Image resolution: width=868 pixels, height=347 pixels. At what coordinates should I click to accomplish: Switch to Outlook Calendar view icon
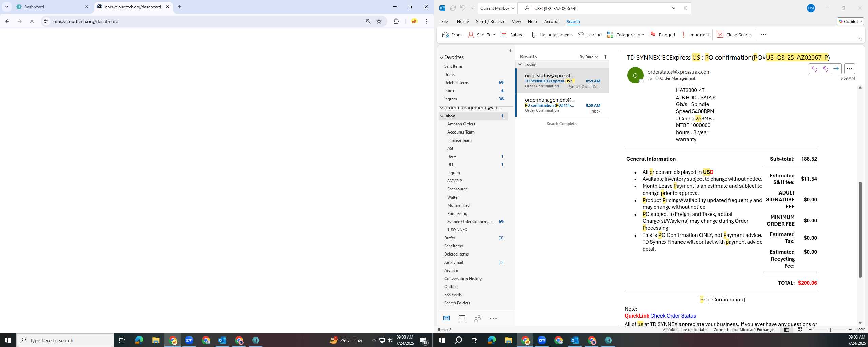(462, 318)
